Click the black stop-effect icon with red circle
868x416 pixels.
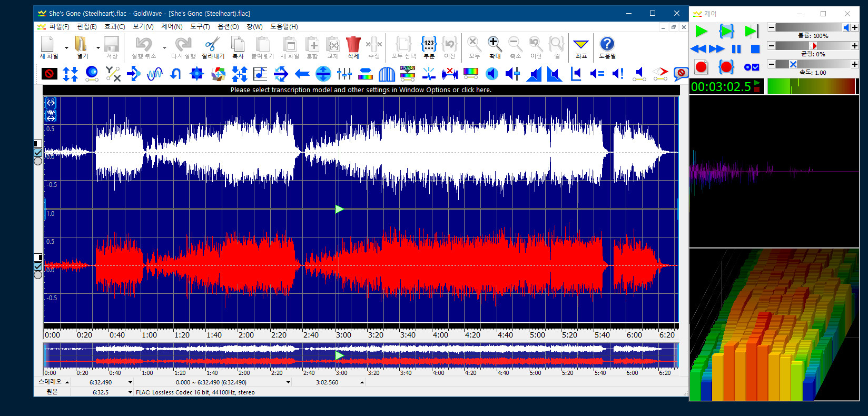[50, 74]
